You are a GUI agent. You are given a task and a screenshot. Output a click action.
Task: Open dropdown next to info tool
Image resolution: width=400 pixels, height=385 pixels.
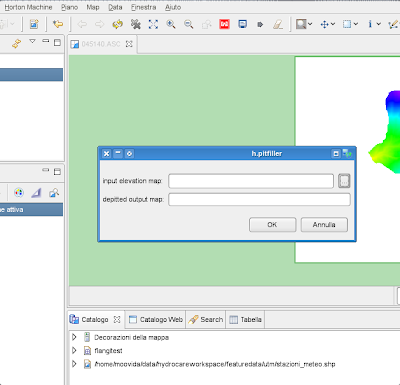[x=378, y=24]
